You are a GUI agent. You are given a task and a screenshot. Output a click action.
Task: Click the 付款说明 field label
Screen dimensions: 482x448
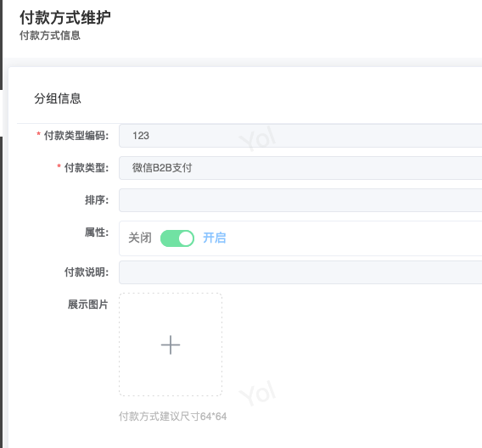click(x=87, y=272)
